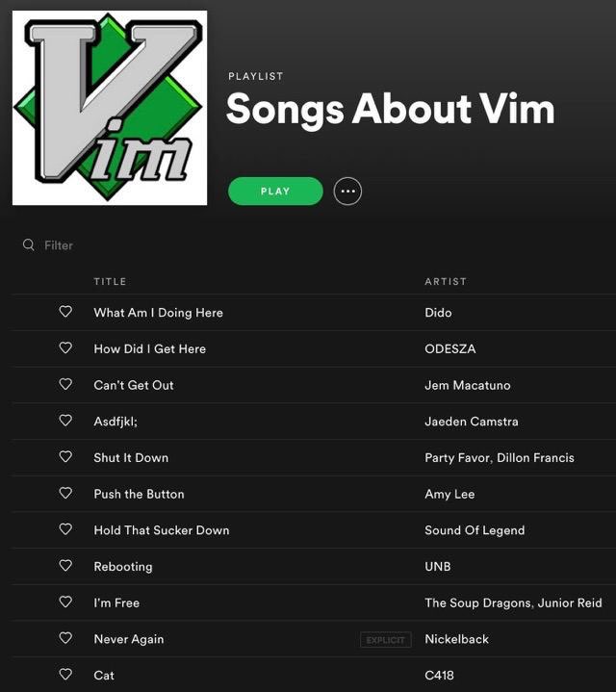Click heart icon beside Asdfjkl;
This screenshot has height=692, width=616.
click(65, 421)
